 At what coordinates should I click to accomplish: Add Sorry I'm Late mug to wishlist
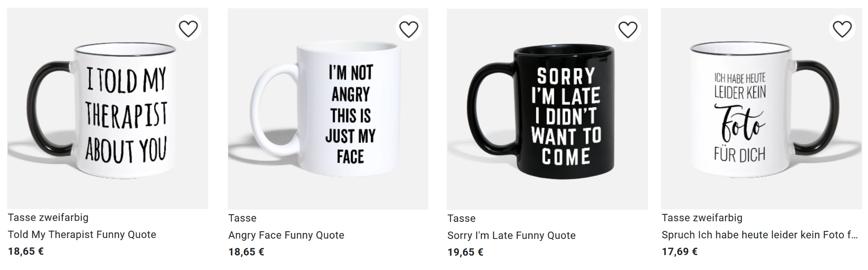point(628,29)
